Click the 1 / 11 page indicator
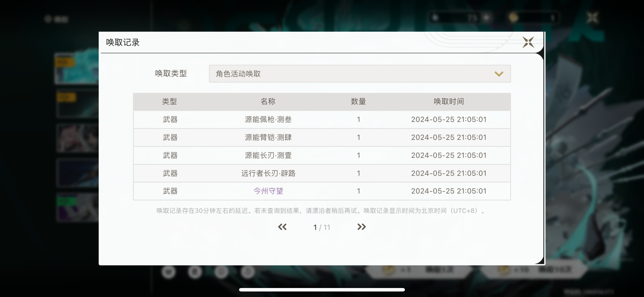644x297 pixels. (322, 227)
